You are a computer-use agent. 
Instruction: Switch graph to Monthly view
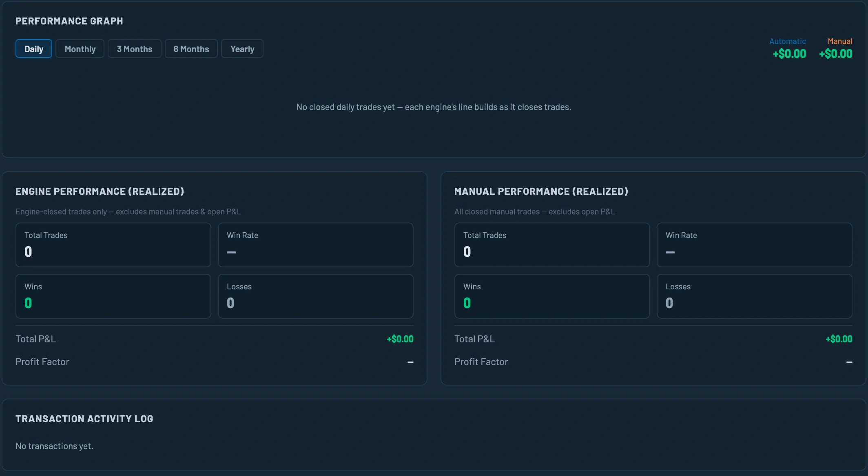click(x=80, y=49)
